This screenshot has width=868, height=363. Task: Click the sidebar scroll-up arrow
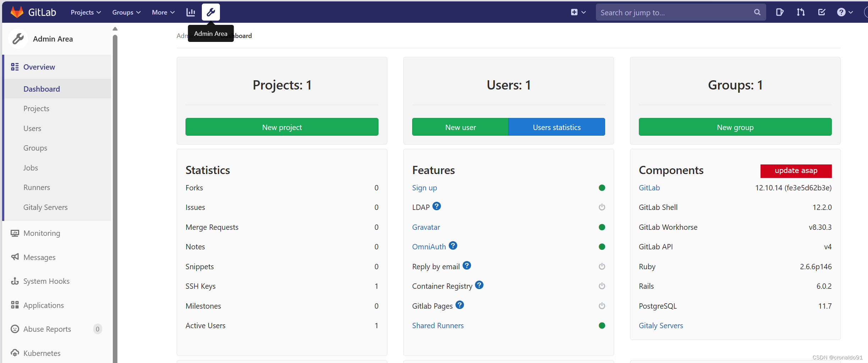pyautogui.click(x=115, y=29)
